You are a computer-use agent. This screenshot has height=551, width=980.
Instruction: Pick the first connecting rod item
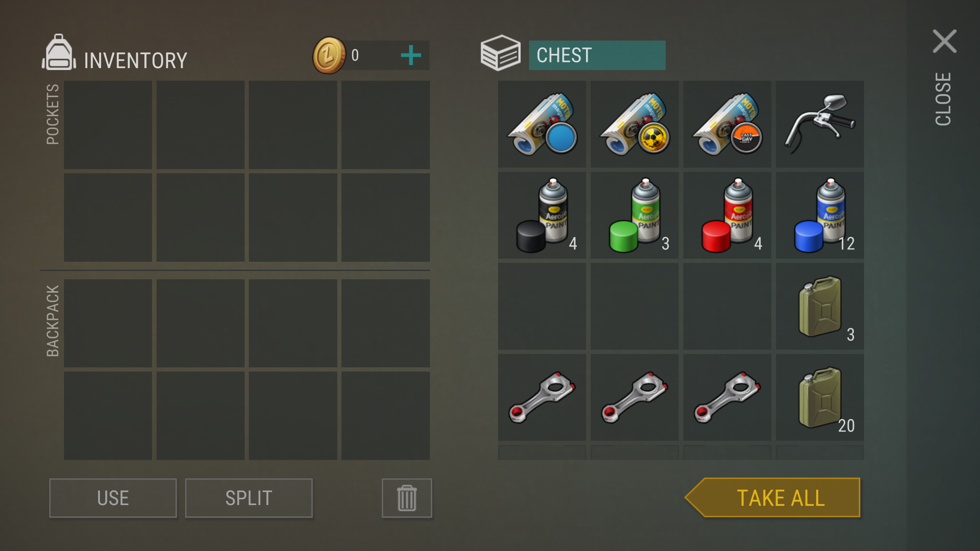tap(542, 397)
